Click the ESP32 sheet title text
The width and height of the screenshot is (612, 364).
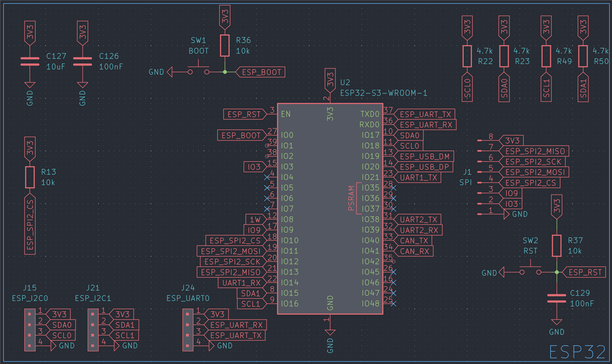pyautogui.click(x=577, y=352)
